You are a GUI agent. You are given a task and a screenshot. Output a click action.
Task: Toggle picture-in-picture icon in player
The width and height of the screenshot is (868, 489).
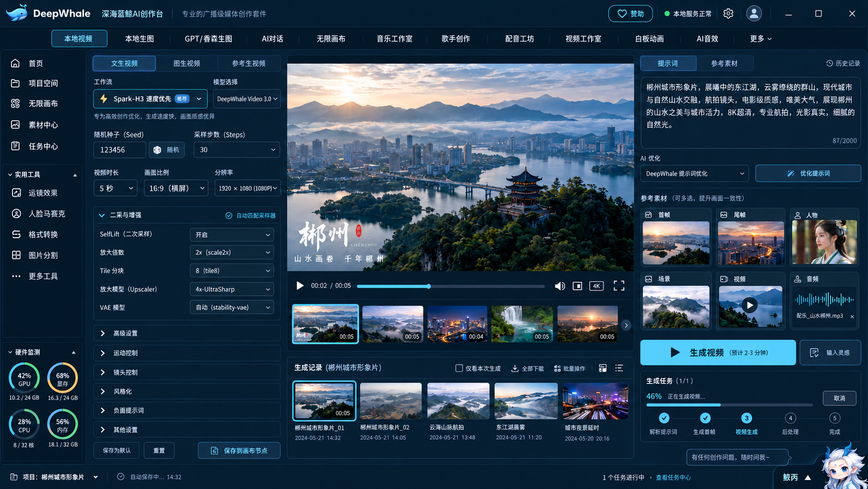point(577,286)
